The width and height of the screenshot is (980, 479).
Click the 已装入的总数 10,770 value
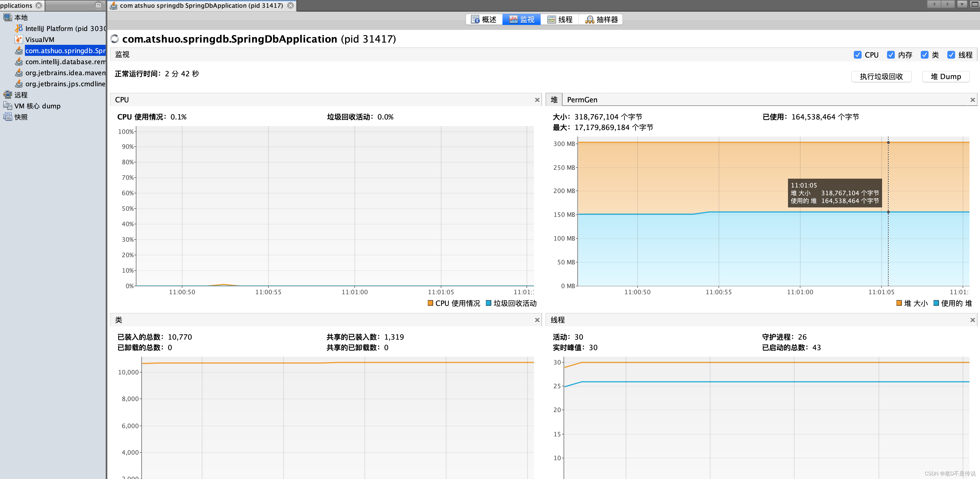click(180, 337)
